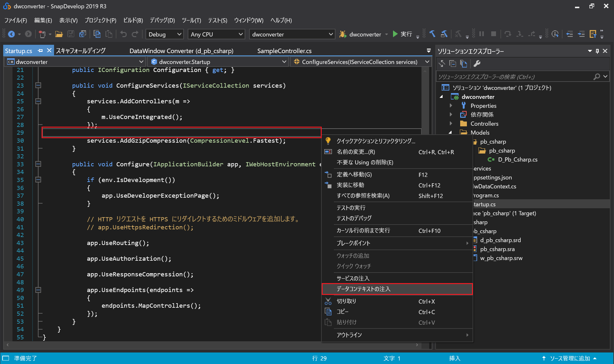This screenshot has width=614, height=364.
Task: Pin the Solution Explorer panel
Action: (597, 51)
